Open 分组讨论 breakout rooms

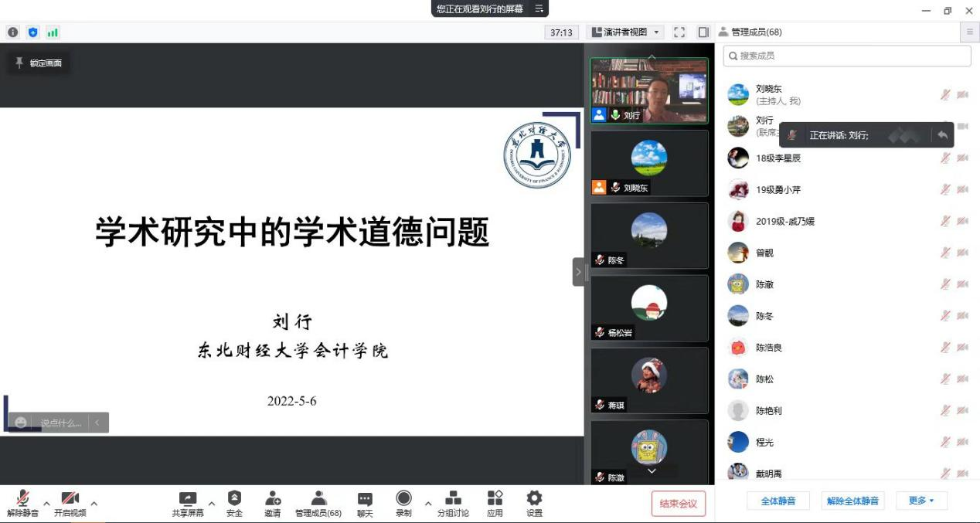point(452,503)
